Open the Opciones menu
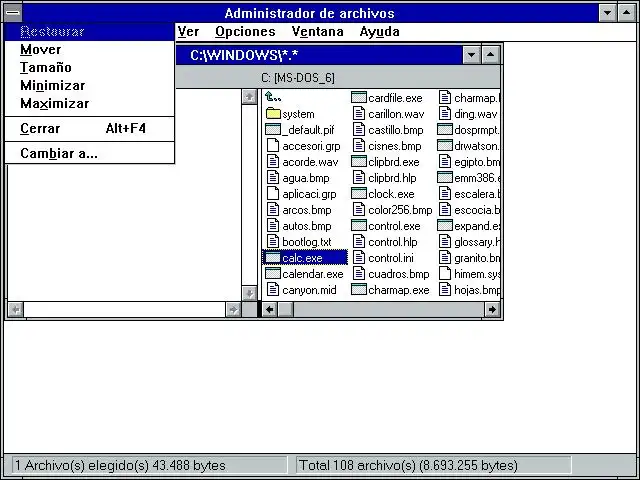 [x=245, y=31]
